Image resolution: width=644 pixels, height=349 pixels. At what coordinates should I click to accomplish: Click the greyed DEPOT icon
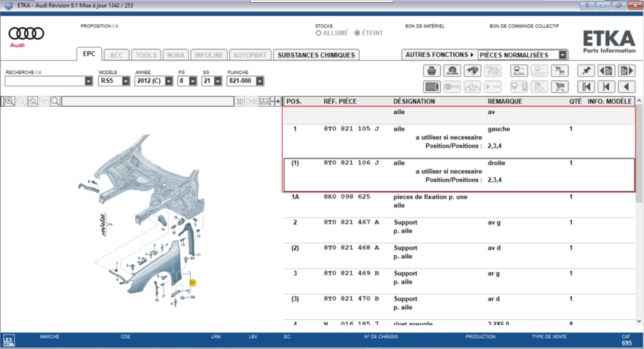tap(539, 71)
